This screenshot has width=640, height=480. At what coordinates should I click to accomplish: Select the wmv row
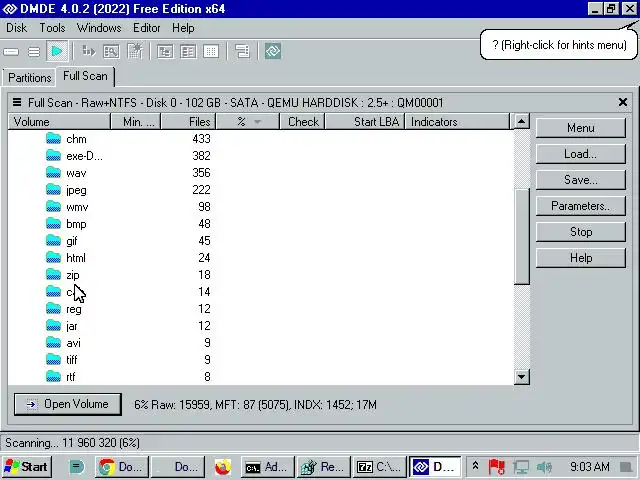(260, 207)
